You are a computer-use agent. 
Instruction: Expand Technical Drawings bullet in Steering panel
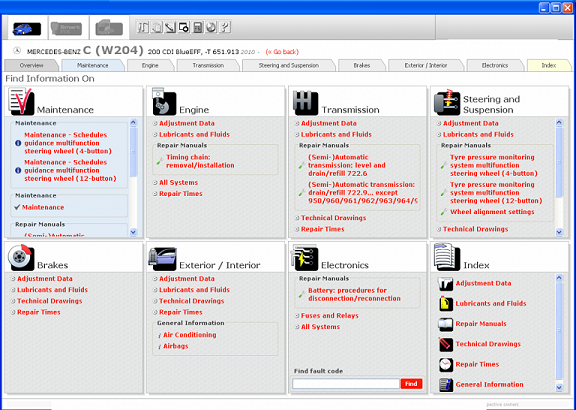pyautogui.click(x=439, y=230)
